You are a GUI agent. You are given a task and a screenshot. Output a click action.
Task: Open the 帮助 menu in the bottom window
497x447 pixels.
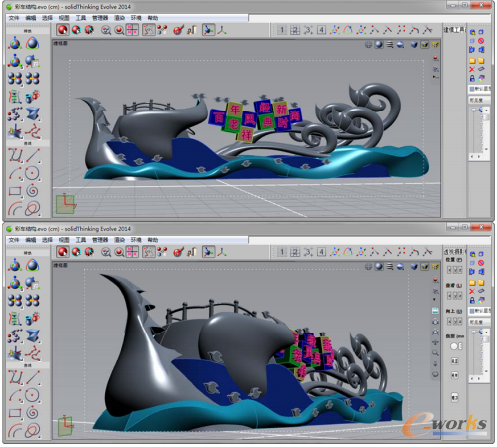pos(153,240)
